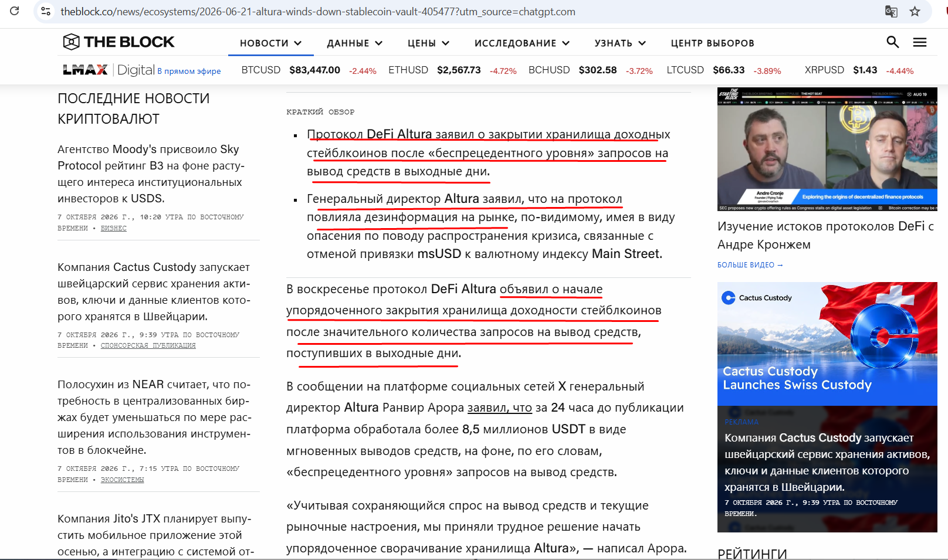
Task: Open Cactus Custody Swiss flag ad banner
Action: coord(827,344)
